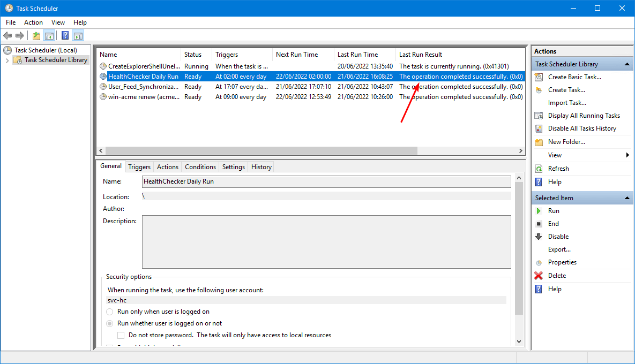Click the task list scroll right arrow
This screenshot has height=364, width=635.
521,150
